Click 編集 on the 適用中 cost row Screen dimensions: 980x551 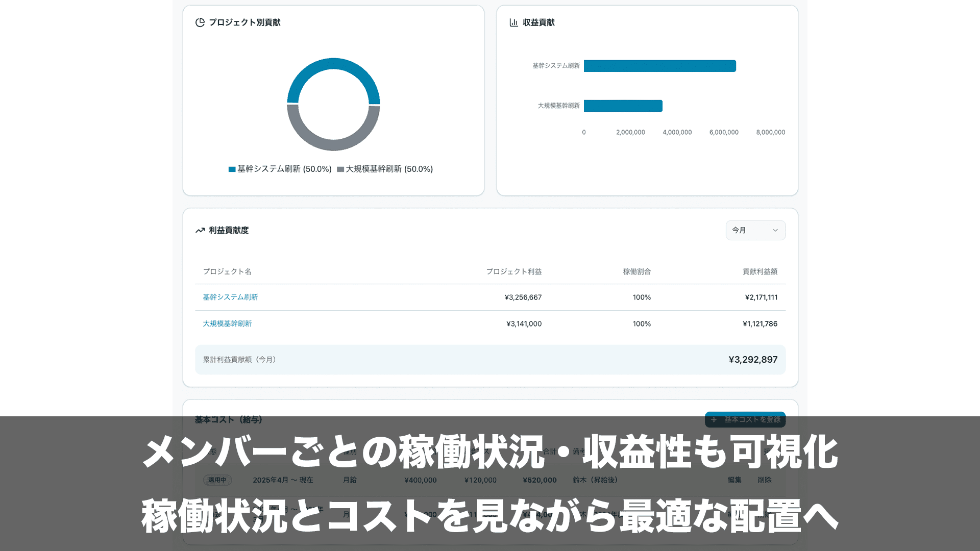click(734, 480)
